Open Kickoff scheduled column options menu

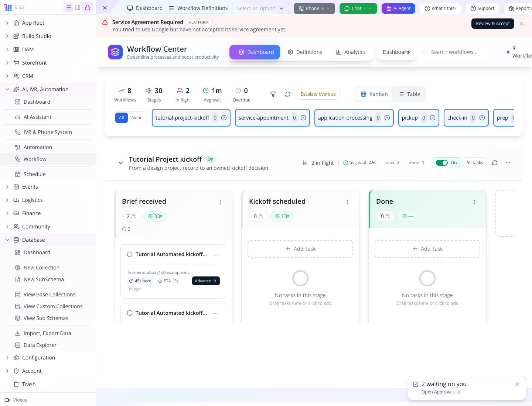pos(347,202)
